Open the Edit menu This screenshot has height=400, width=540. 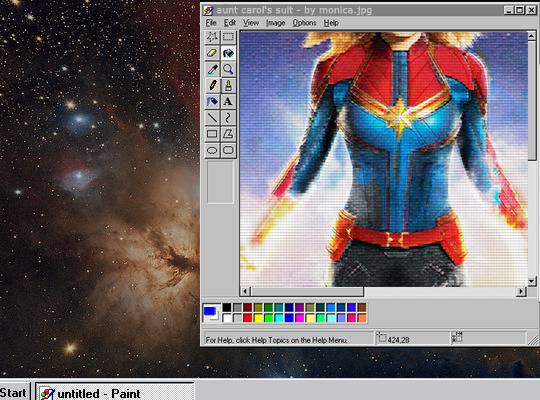[x=230, y=23]
